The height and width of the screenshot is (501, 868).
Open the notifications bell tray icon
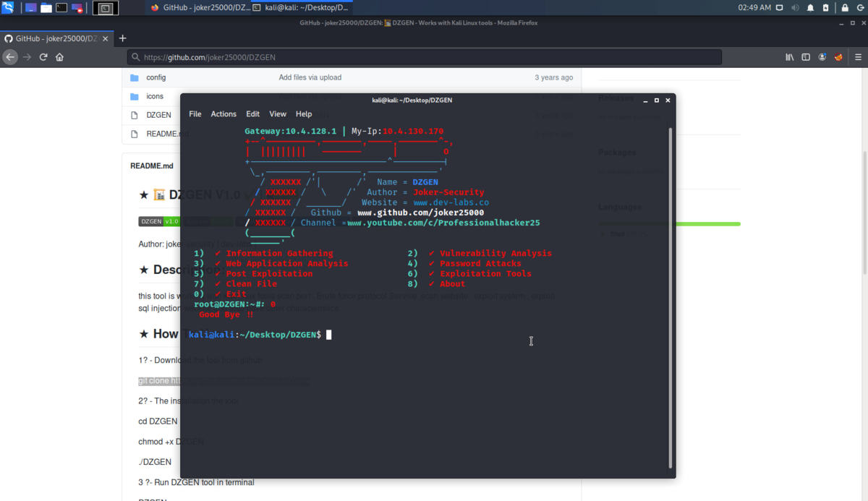pos(810,8)
